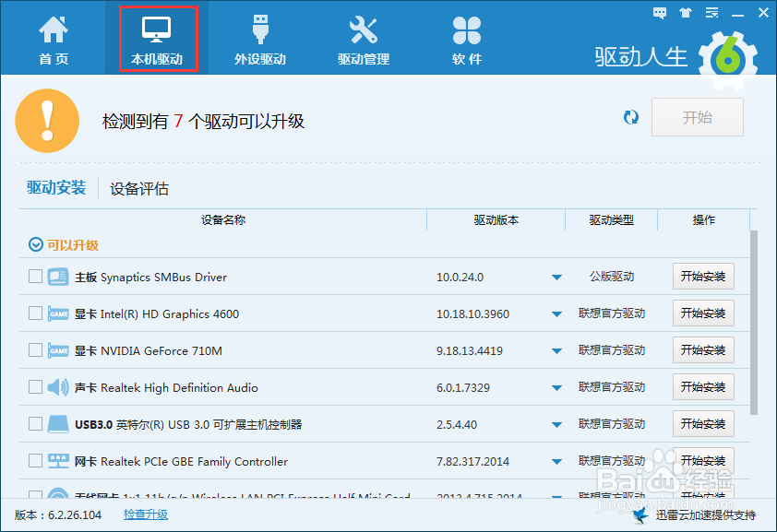Click 开始安装 for the USB 3.0 controller
Screen dimensions: 777x532
tap(703, 423)
